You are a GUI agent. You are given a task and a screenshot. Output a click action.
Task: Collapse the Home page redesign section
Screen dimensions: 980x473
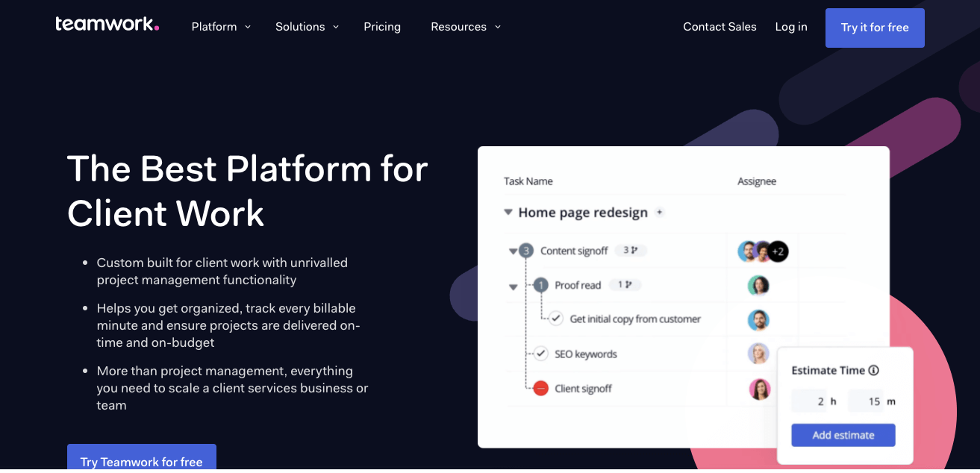pos(508,213)
